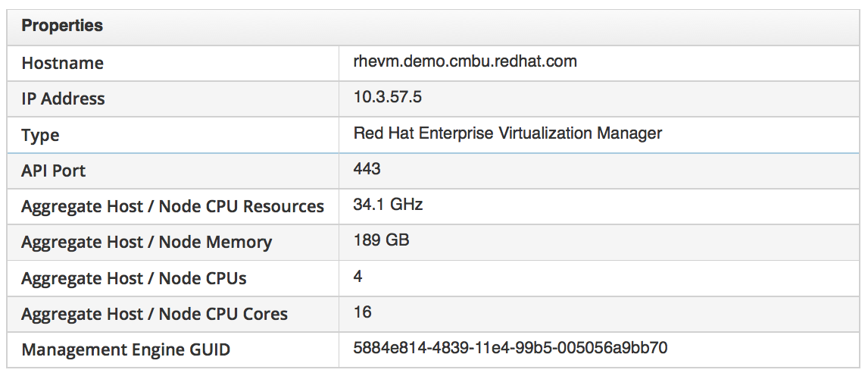The image size is (868, 376).
Task: Select hostname value rhevm.demo.cmbu.redhat.com
Action: point(465,61)
